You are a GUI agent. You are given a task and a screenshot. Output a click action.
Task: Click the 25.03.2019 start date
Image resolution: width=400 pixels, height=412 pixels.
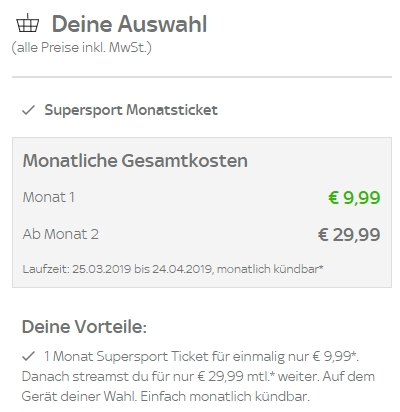tap(102, 269)
